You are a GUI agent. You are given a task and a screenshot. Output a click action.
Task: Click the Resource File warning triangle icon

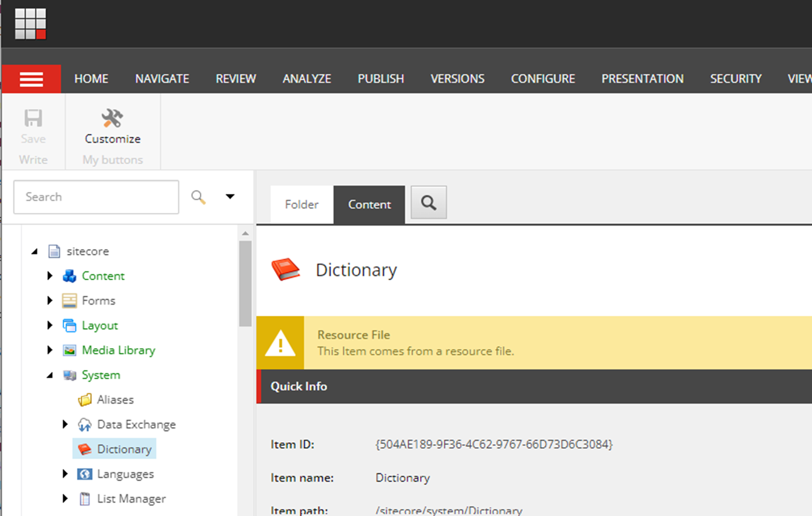click(x=280, y=343)
